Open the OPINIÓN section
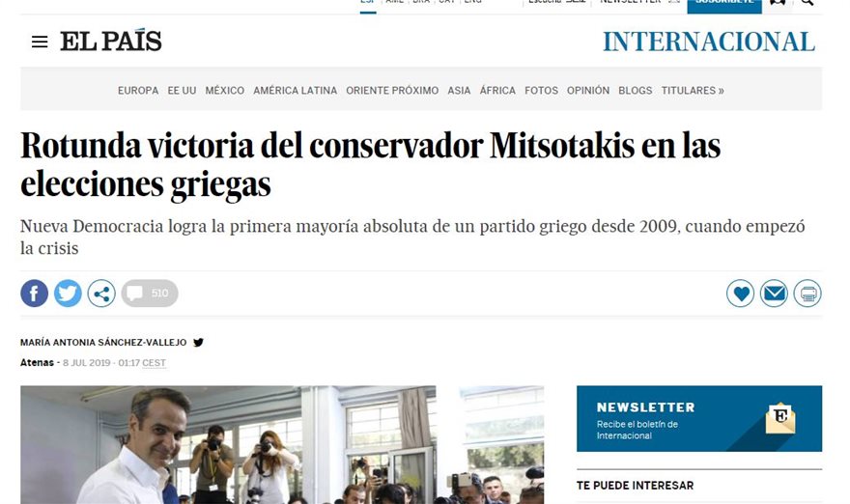Screen dimensions: 850x504 point(588,91)
